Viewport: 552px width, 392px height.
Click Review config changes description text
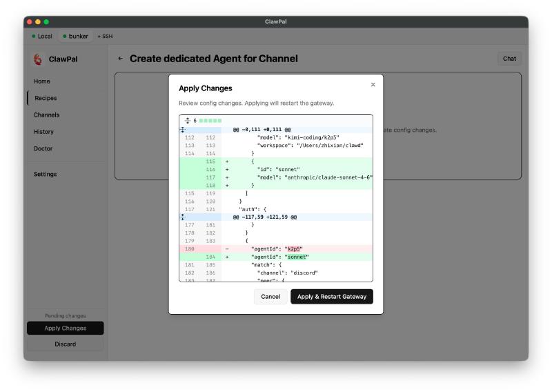[256, 104]
